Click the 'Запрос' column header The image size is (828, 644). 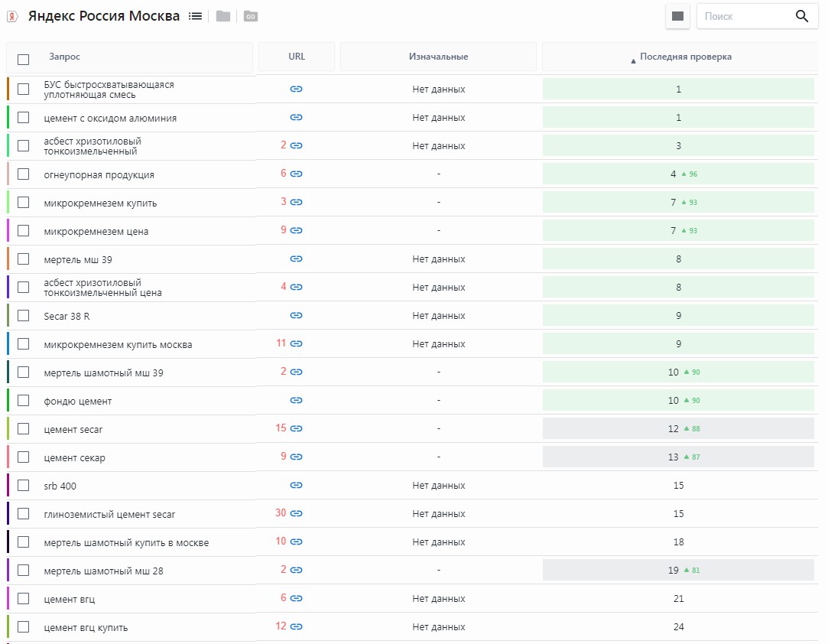pyautogui.click(x=64, y=57)
